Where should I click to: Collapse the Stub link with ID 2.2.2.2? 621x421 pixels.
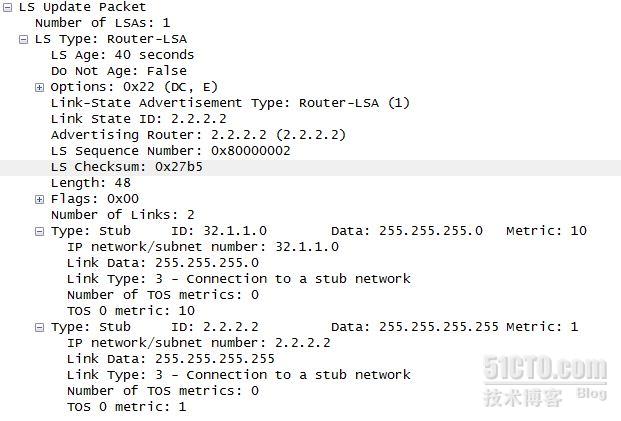pyautogui.click(x=40, y=327)
